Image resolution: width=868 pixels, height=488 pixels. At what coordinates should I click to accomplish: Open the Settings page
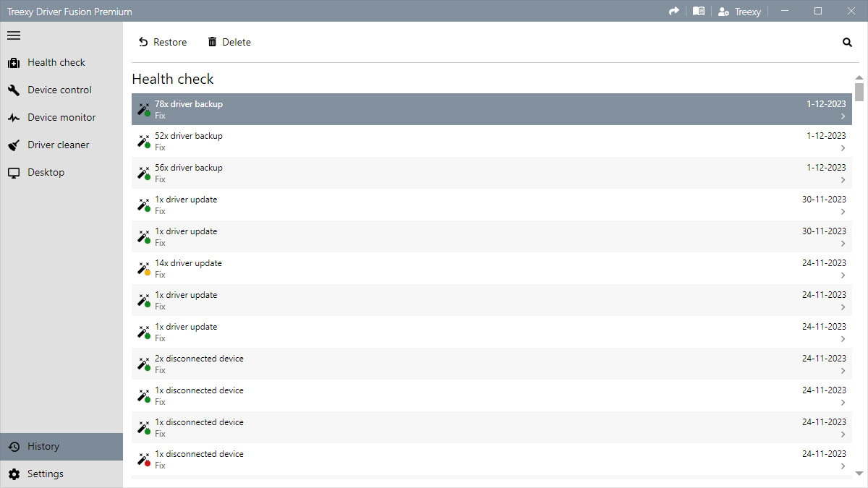[45, 474]
